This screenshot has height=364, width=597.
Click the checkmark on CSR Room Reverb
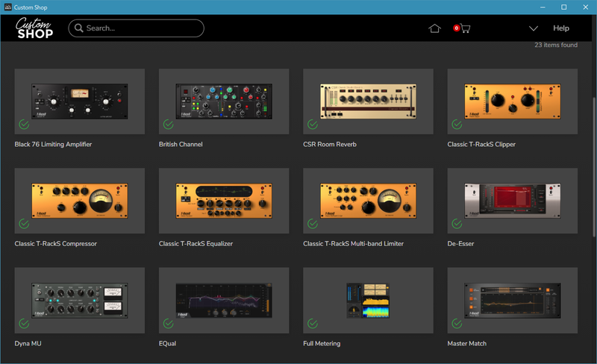pyautogui.click(x=313, y=125)
